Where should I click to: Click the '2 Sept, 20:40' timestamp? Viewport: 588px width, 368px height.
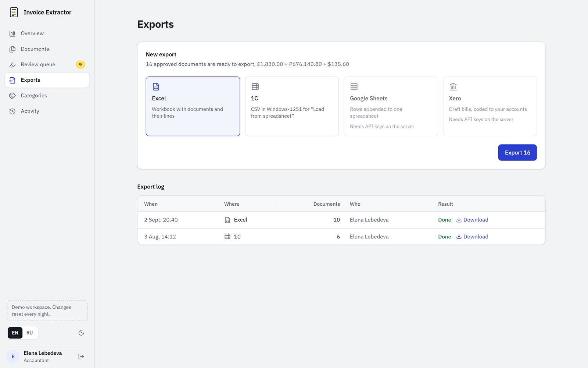(161, 220)
